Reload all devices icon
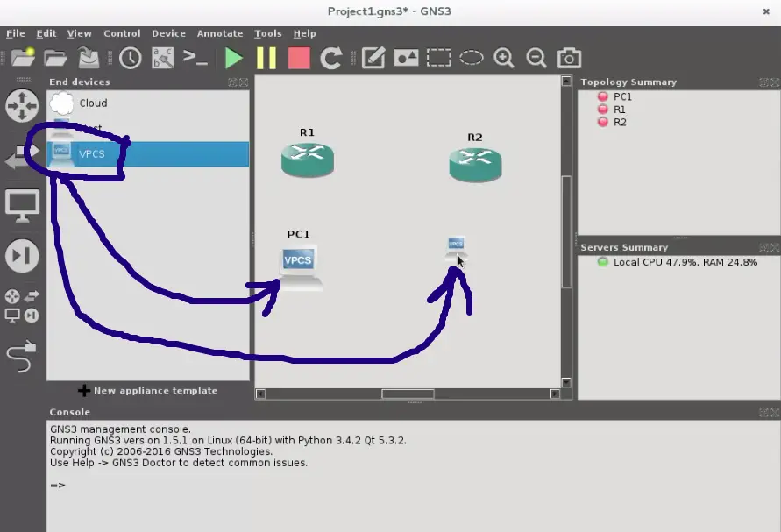 tap(330, 58)
